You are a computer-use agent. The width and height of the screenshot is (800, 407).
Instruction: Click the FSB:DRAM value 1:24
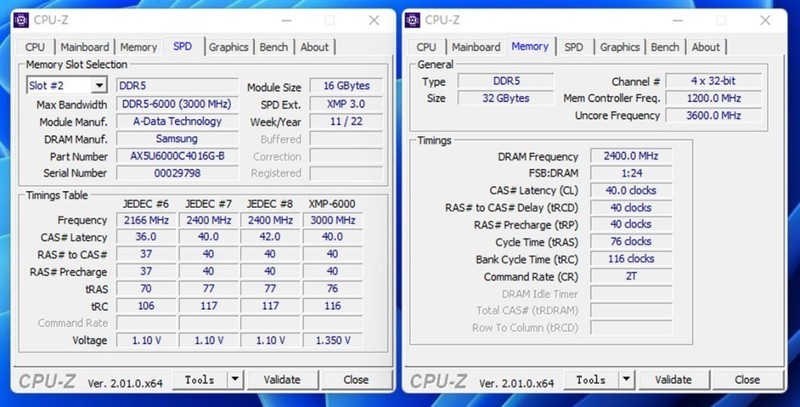pyautogui.click(x=631, y=173)
